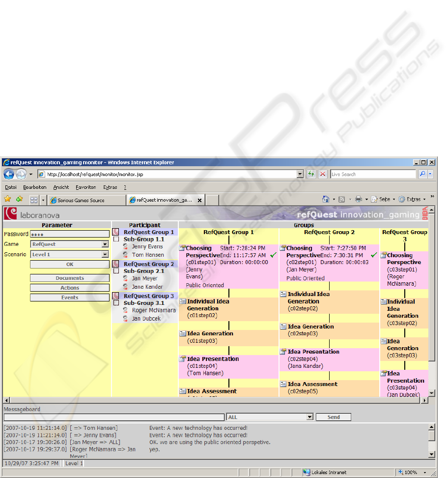The height and width of the screenshot is (478, 448).
Task: Click the Refresh page icon
Action: pos(311,174)
